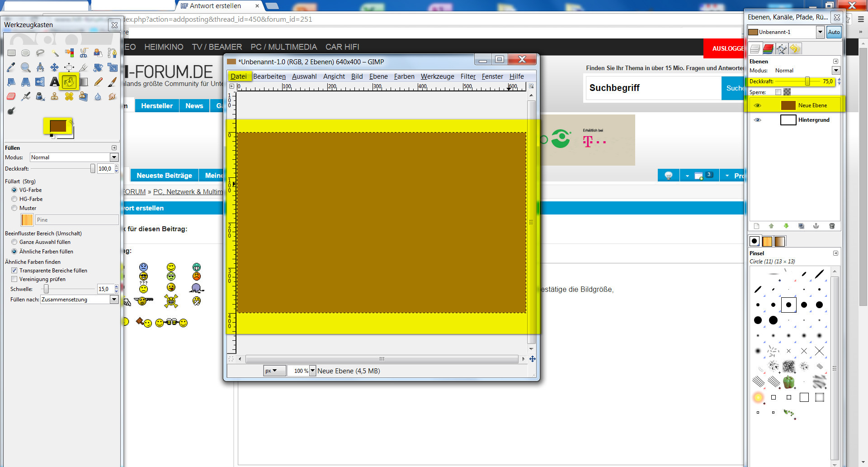The image size is (868, 467).
Task: Open the Bearbeiten menu
Action: (269, 76)
